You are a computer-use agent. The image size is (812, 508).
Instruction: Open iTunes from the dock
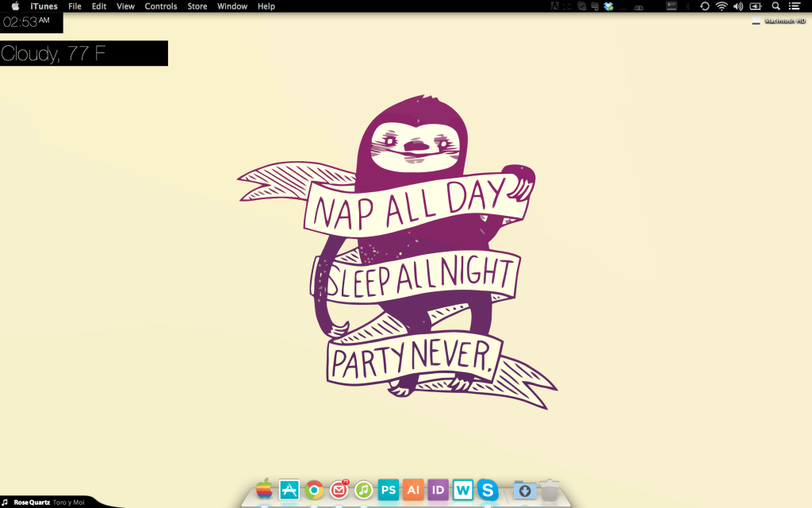pyautogui.click(x=363, y=490)
